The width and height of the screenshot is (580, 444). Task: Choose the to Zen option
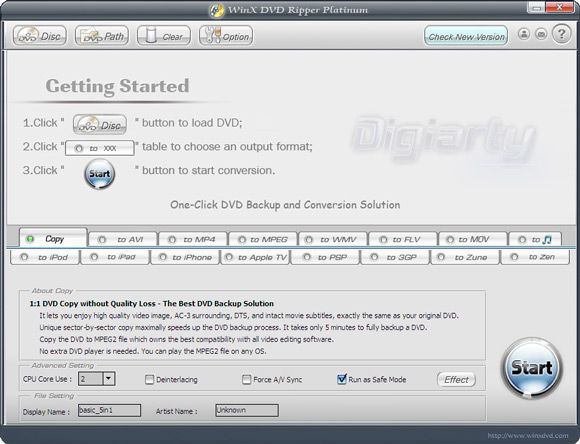535,257
